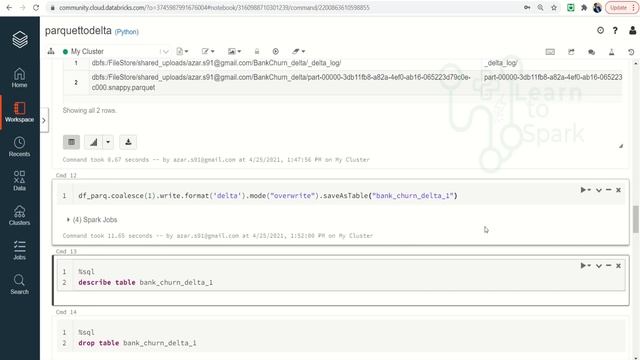Open Jobs in sidebar

(x=19, y=250)
